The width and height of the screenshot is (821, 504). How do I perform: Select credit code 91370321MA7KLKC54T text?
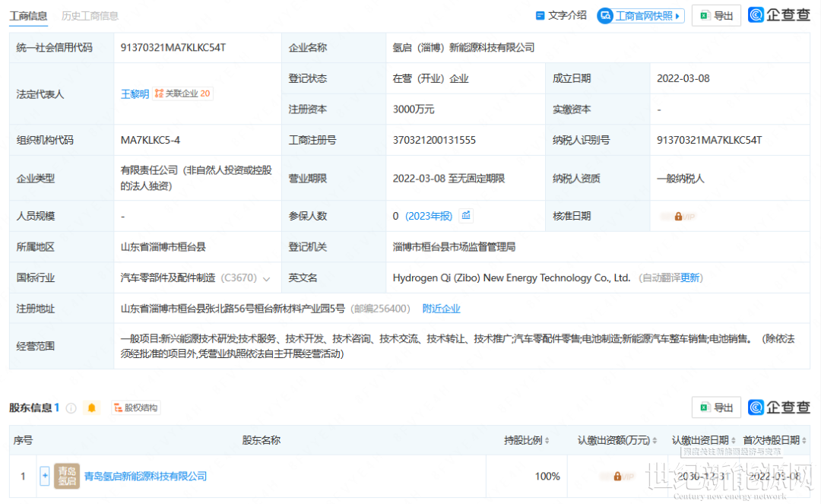(x=173, y=48)
